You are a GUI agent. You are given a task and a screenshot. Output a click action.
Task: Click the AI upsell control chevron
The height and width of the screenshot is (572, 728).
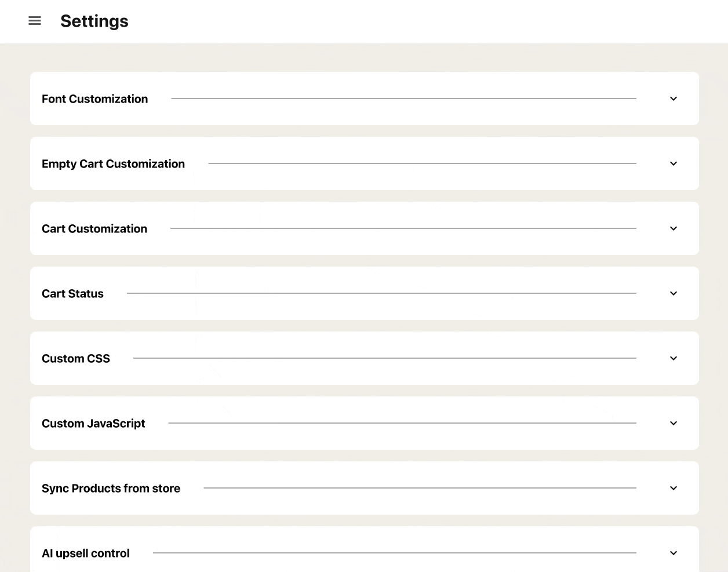click(x=674, y=553)
